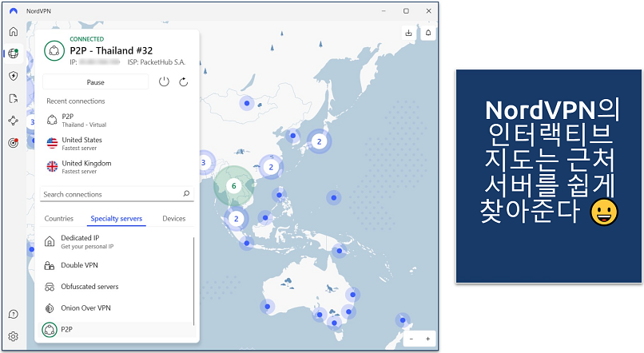Open the target icon with red badge
This screenshot has width=644, height=353.
14,143
